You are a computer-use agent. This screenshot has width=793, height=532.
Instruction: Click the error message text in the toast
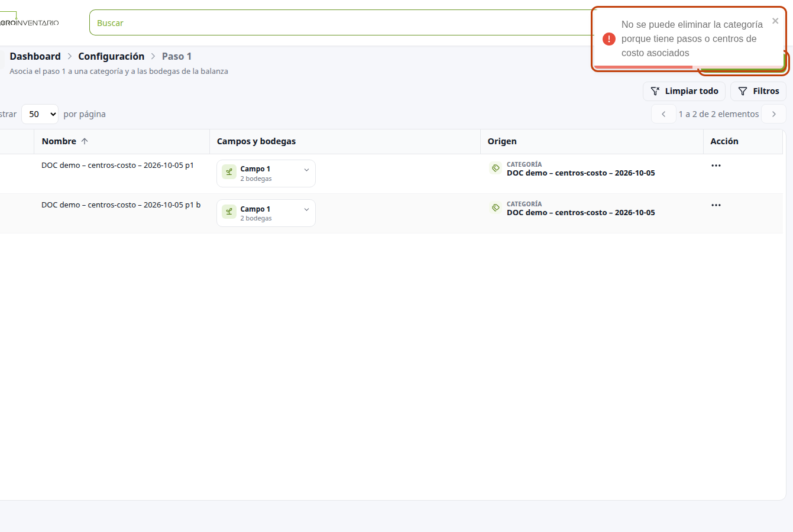(x=692, y=38)
